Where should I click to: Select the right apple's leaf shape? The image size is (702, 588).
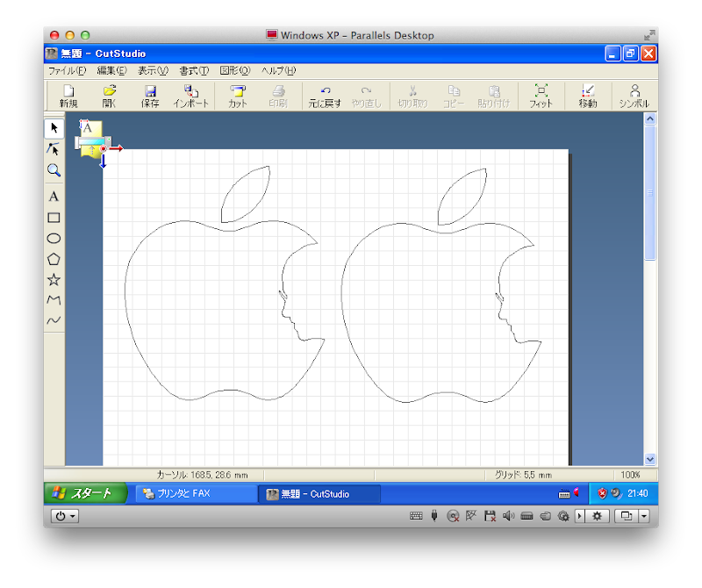coord(462,197)
